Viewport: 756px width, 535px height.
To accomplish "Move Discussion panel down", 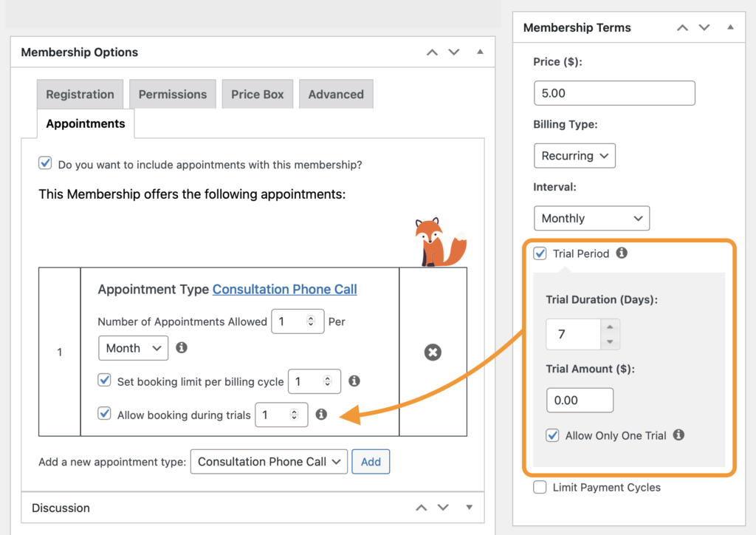I will pyautogui.click(x=443, y=508).
